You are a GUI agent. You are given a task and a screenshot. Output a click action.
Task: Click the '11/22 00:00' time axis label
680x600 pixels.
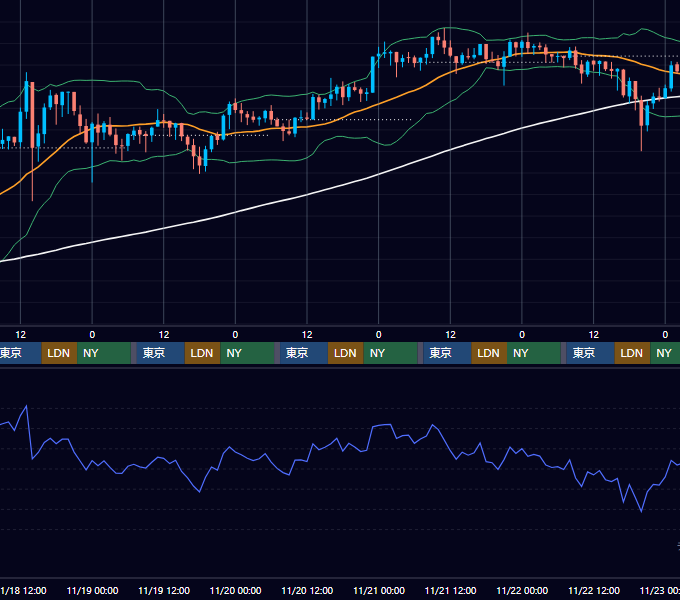click(x=522, y=590)
